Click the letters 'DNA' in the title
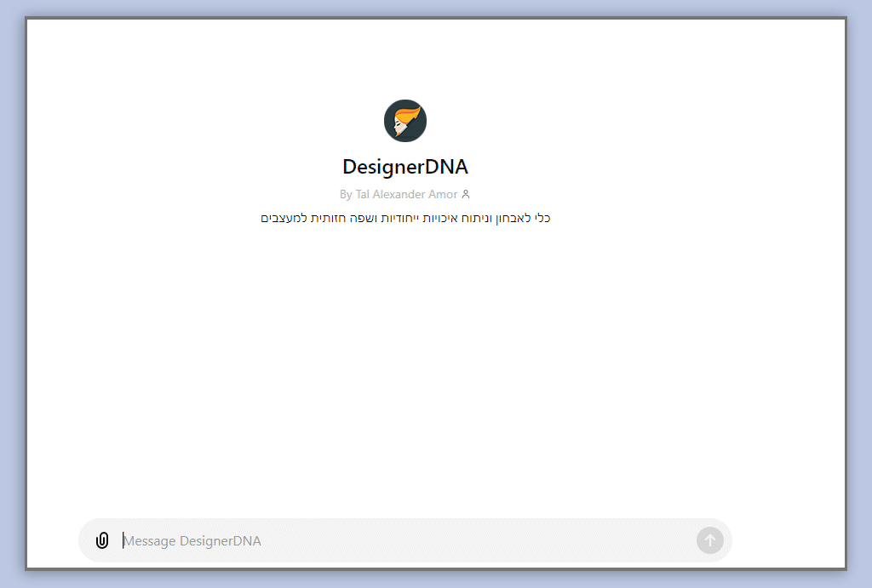Image resolution: width=872 pixels, height=588 pixels. coord(446,167)
